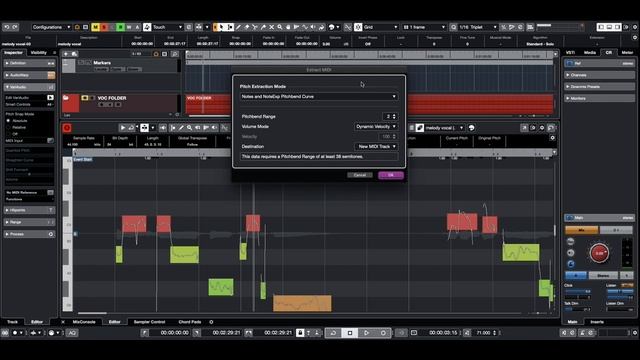Toggle the Edit VariAudio button
The image size is (640, 360).
pyautogui.click(x=50, y=98)
